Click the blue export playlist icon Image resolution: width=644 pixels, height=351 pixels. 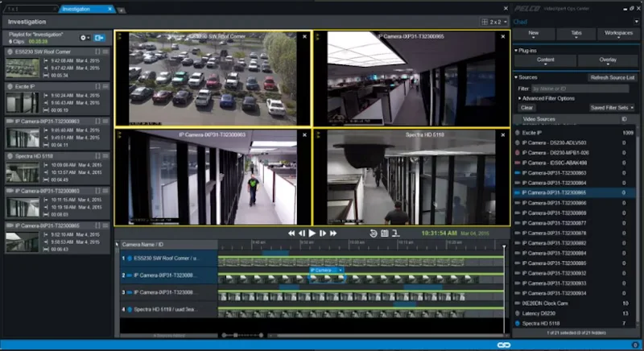tap(99, 38)
